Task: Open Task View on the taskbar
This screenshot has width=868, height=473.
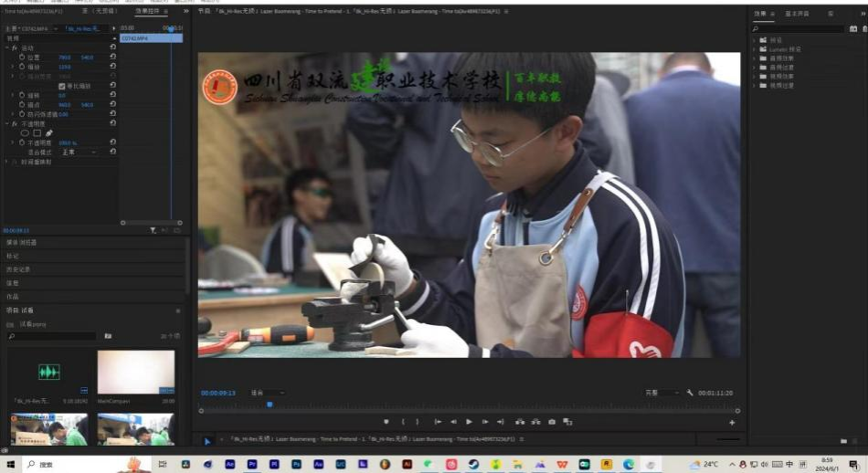Action: pos(163,464)
